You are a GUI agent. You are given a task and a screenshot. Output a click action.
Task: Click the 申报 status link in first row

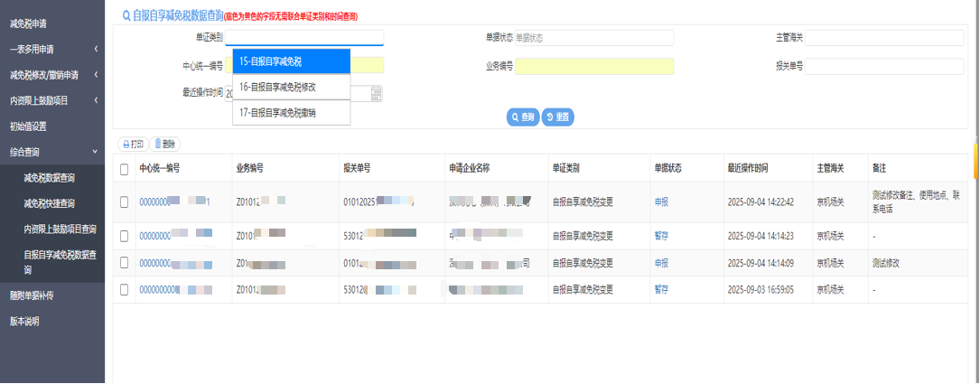pos(661,201)
